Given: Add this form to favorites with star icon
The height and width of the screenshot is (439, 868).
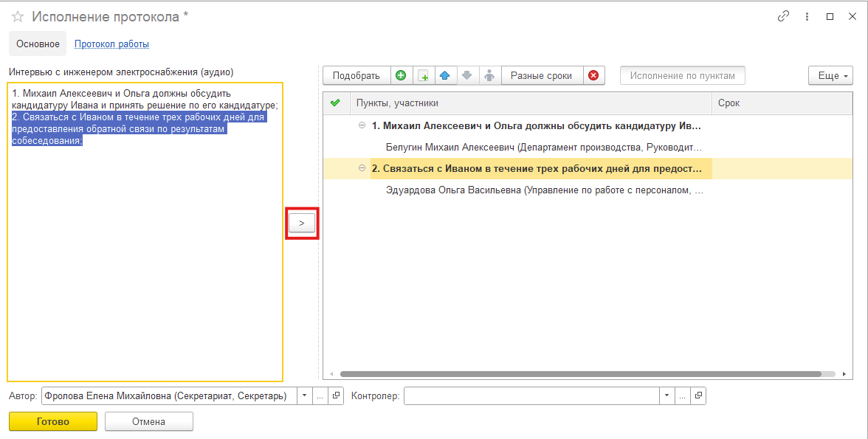Looking at the screenshot, I should (18, 17).
